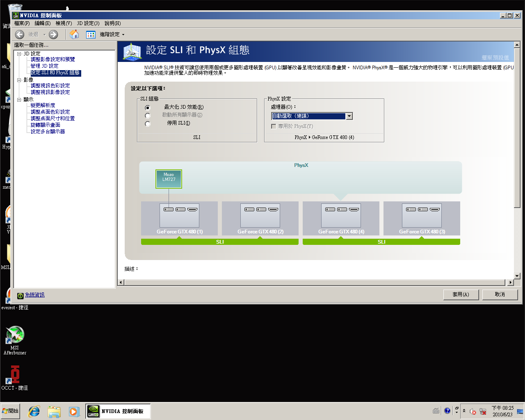Select the 啟動所有顯示器 radio button
This screenshot has width=525, height=420.
148,116
